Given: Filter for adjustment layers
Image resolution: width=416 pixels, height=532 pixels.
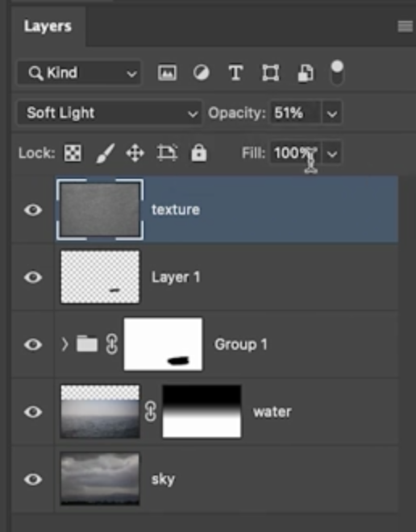Looking at the screenshot, I should pyautogui.click(x=202, y=73).
